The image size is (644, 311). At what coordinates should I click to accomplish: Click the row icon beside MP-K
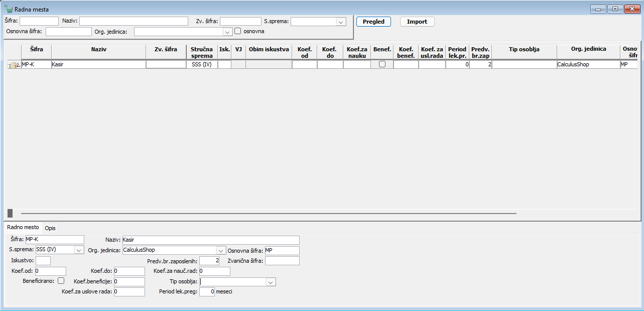coord(14,65)
